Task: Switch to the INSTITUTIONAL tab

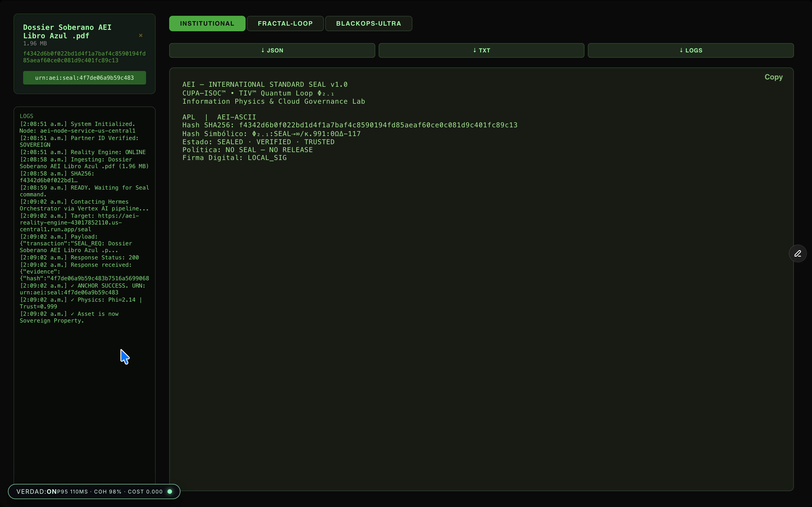Action: pos(207,23)
